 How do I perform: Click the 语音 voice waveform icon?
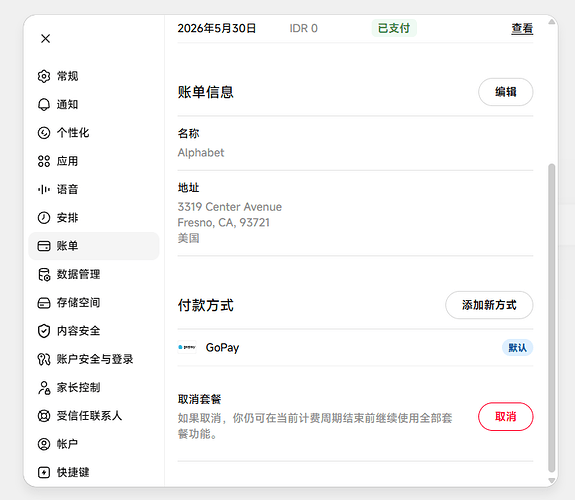pos(44,189)
